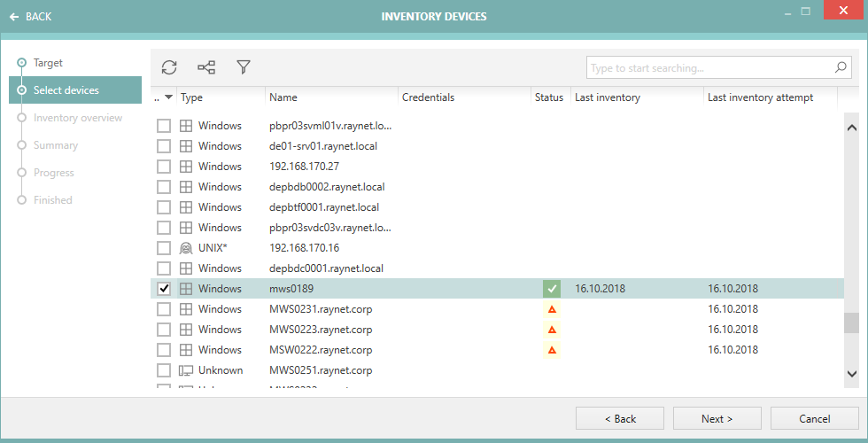868x443 pixels.
Task: Click the Cancel button
Action: point(814,418)
